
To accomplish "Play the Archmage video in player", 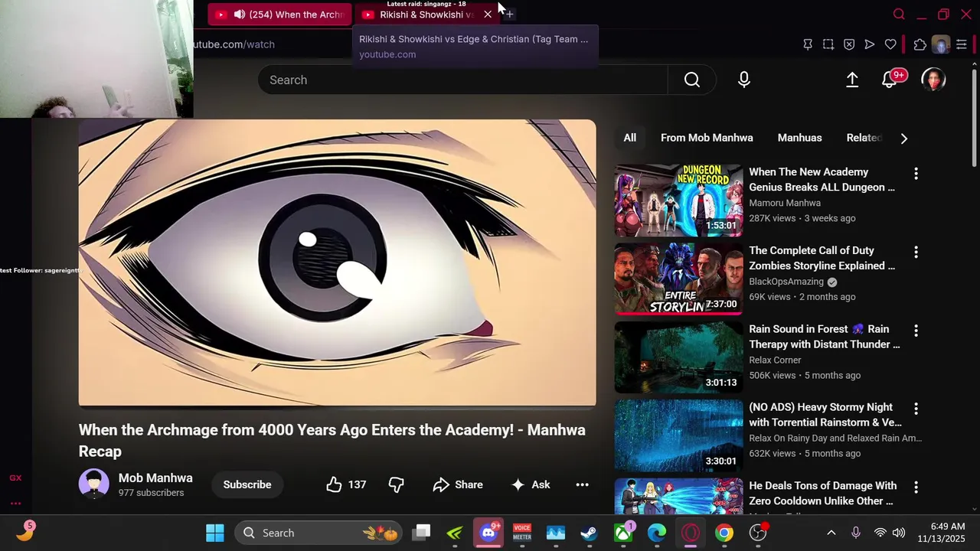I will 337,262.
